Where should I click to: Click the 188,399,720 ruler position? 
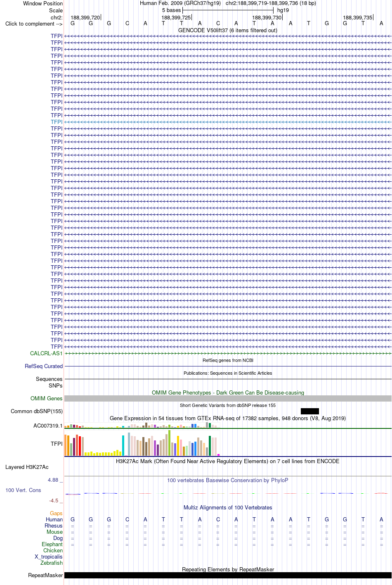coord(85,17)
